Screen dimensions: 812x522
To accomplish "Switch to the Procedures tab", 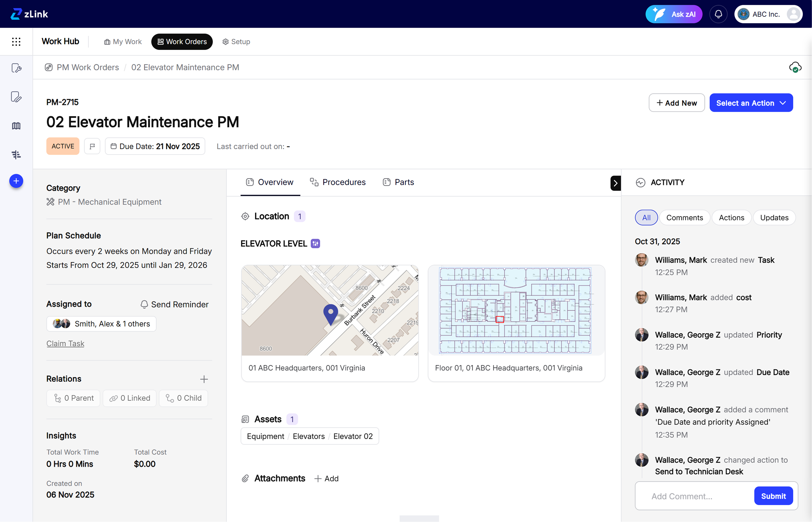I will click(x=338, y=182).
